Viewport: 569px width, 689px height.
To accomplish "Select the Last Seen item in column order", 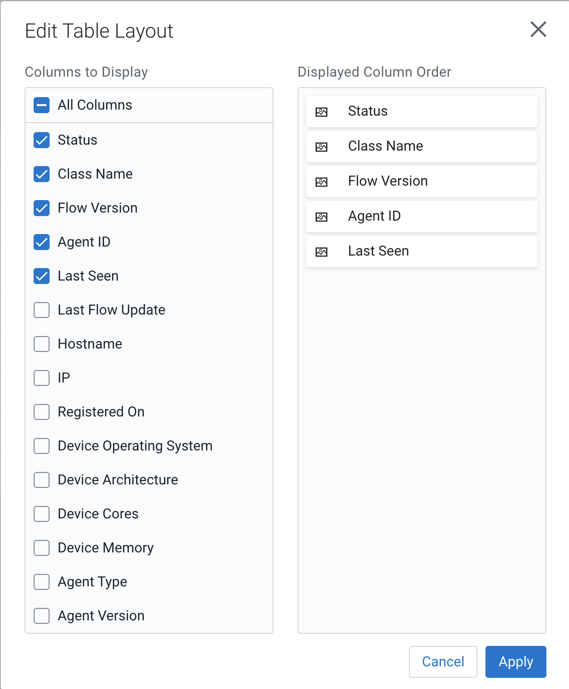I will click(422, 251).
